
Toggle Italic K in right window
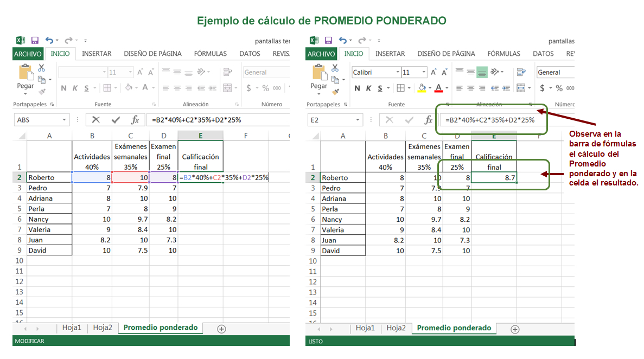[x=368, y=88]
